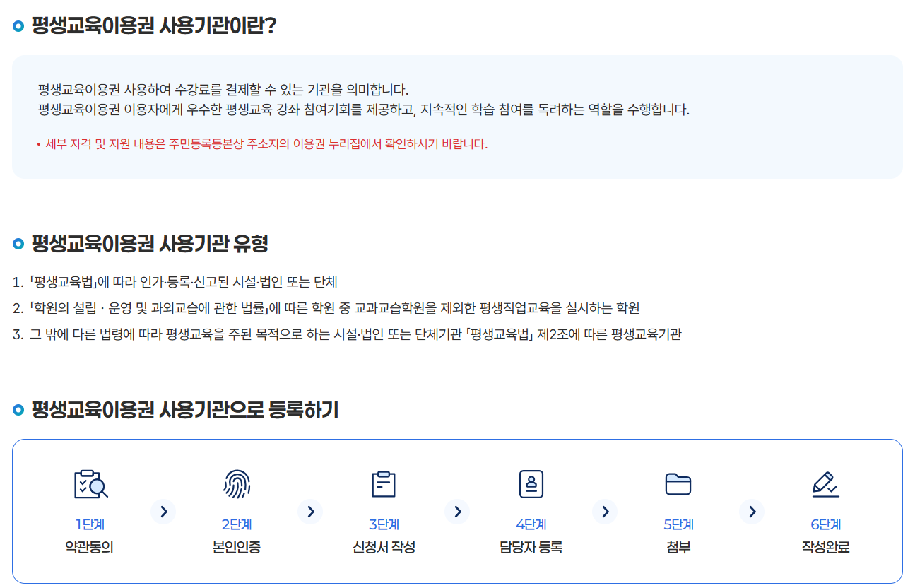Click the 담당자 등록 person badge icon
The width and height of the screenshot is (915, 588).
[x=531, y=484]
